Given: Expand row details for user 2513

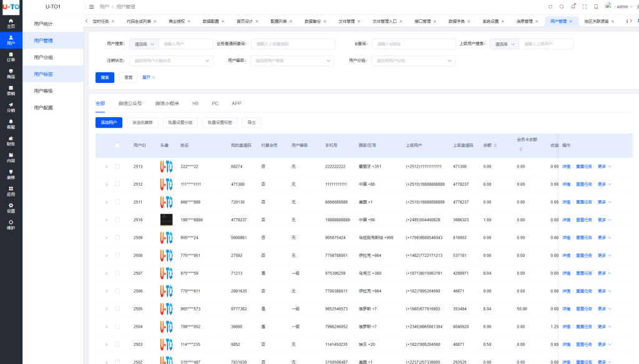Looking at the screenshot, I should 107,166.
